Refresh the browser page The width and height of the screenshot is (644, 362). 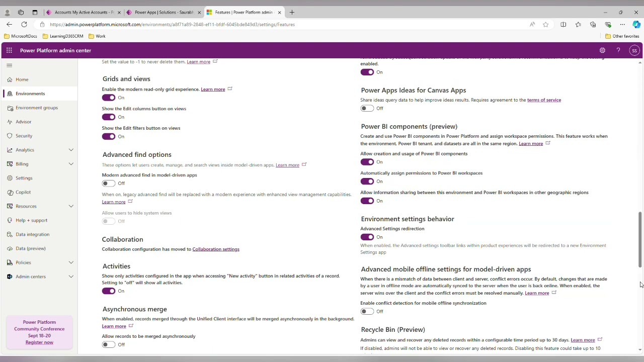coord(24,24)
